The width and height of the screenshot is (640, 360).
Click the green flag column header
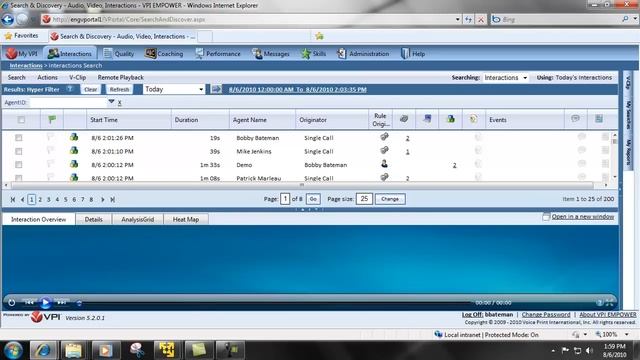[52, 119]
